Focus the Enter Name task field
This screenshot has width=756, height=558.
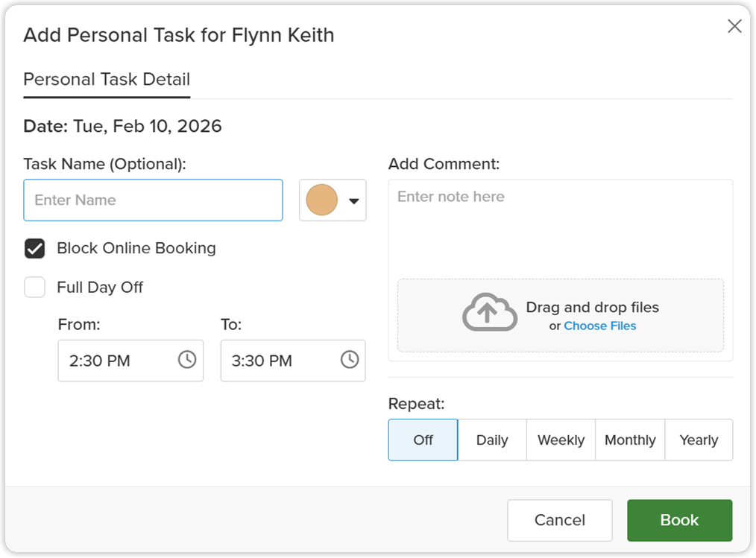click(x=154, y=200)
